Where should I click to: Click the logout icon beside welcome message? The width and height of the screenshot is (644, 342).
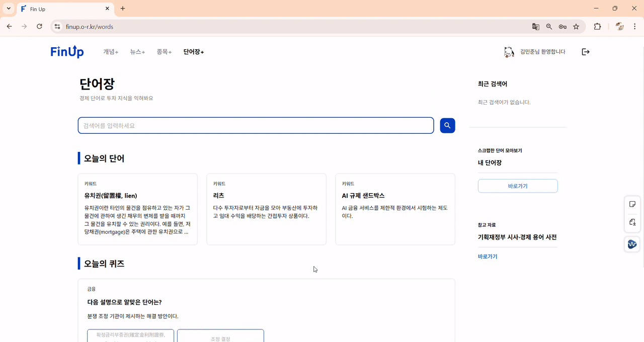585,51
